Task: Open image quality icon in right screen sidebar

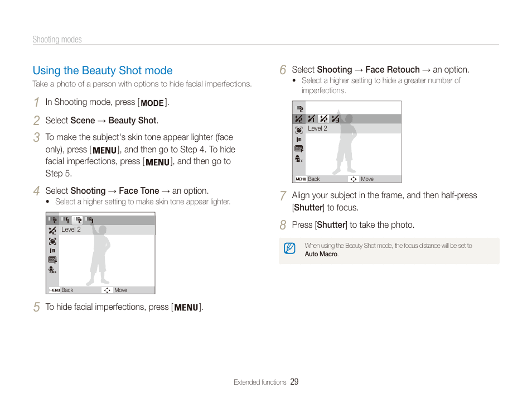Action: pos(299,149)
